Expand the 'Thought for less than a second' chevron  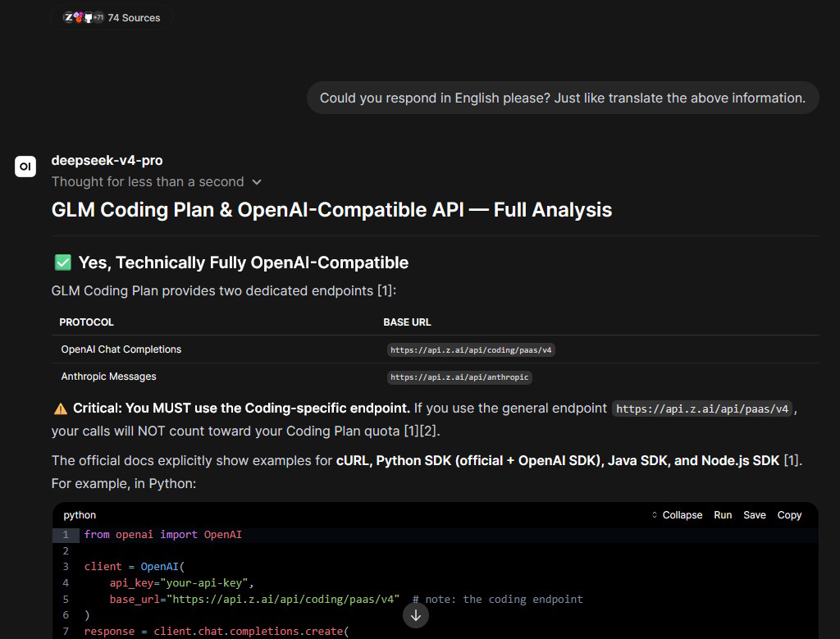(257, 182)
